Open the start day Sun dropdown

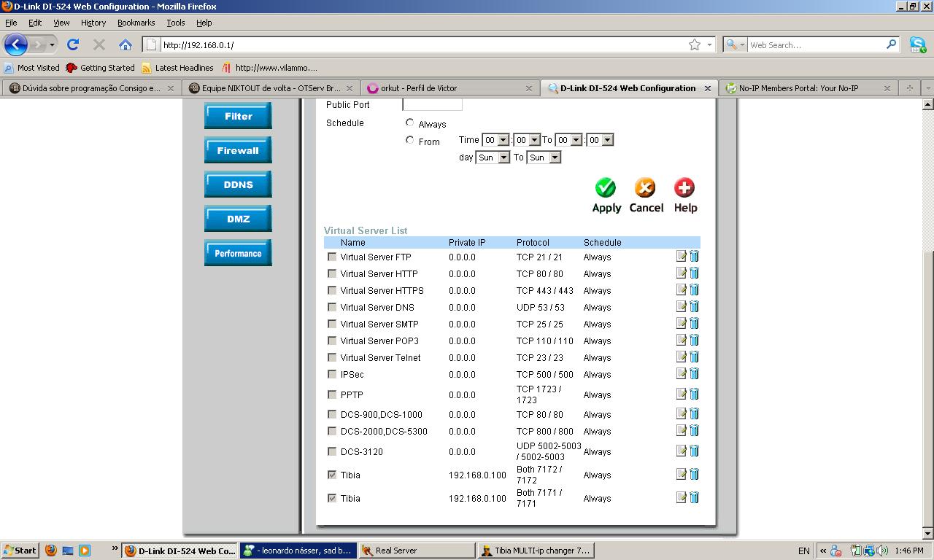pos(493,157)
